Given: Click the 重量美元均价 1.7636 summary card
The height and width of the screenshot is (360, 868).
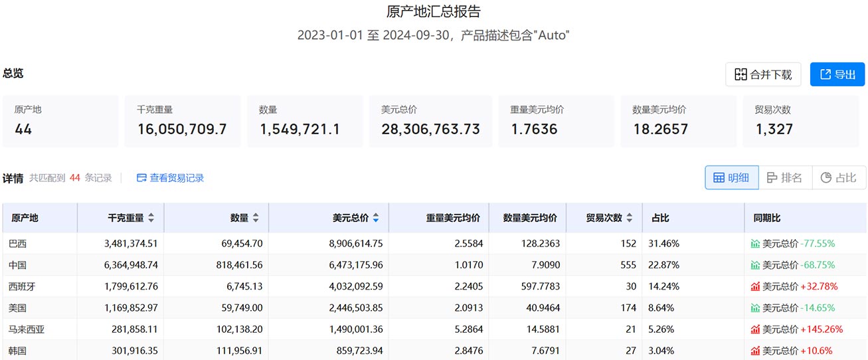Looking at the screenshot, I should coord(556,122).
